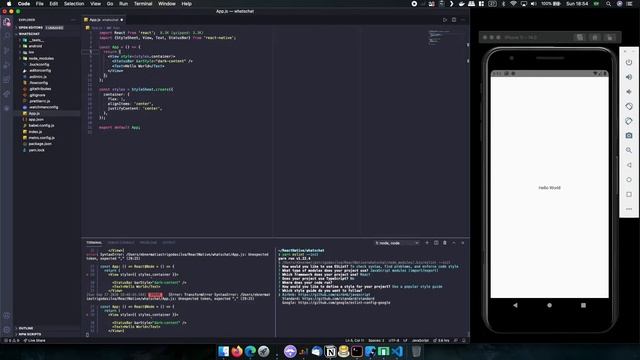Click Hello World text in the emulator
The image size is (640, 360).
pyautogui.click(x=549, y=188)
